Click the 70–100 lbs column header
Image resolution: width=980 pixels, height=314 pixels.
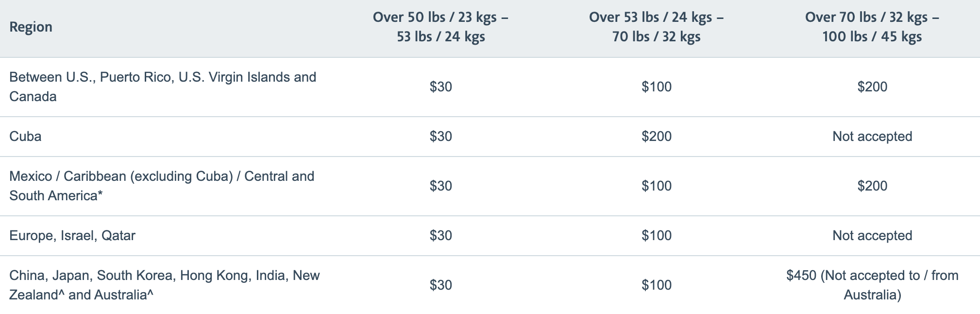pyautogui.click(x=872, y=27)
